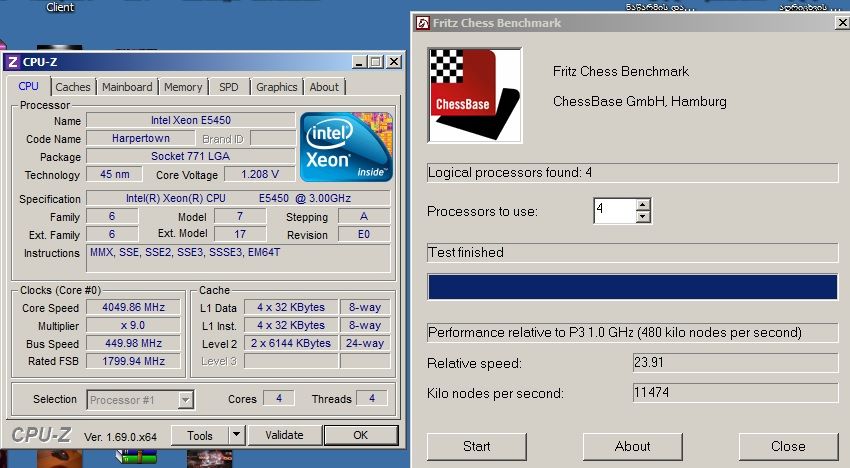Increase processors to use with up arrow

[642, 205]
